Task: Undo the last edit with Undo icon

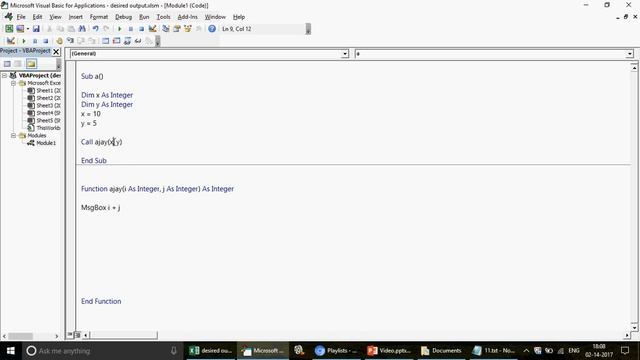Action: (x=96, y=29)
